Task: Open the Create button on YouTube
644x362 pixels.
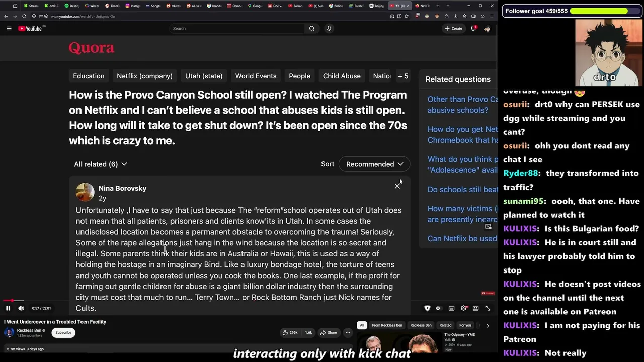Action: coord(454,29)
